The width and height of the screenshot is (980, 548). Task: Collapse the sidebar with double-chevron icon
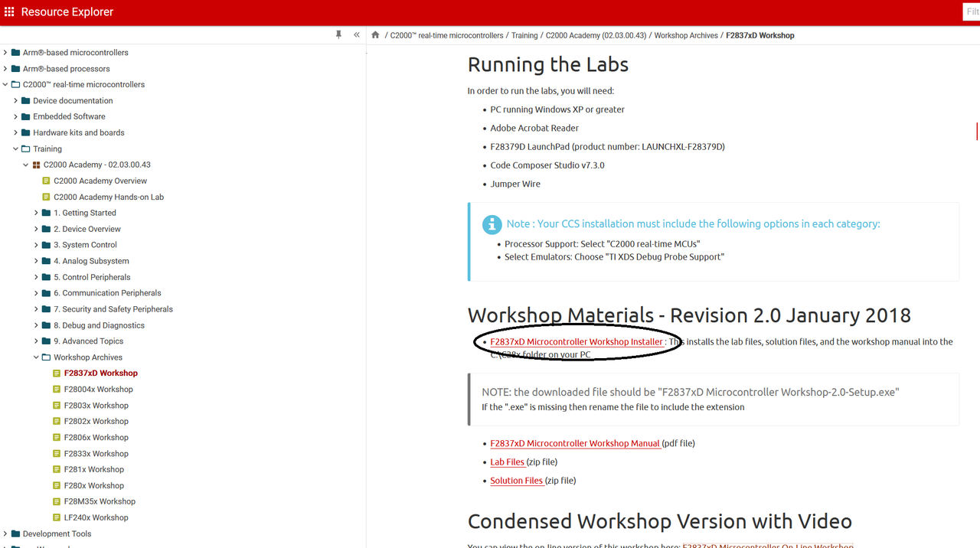357,34
